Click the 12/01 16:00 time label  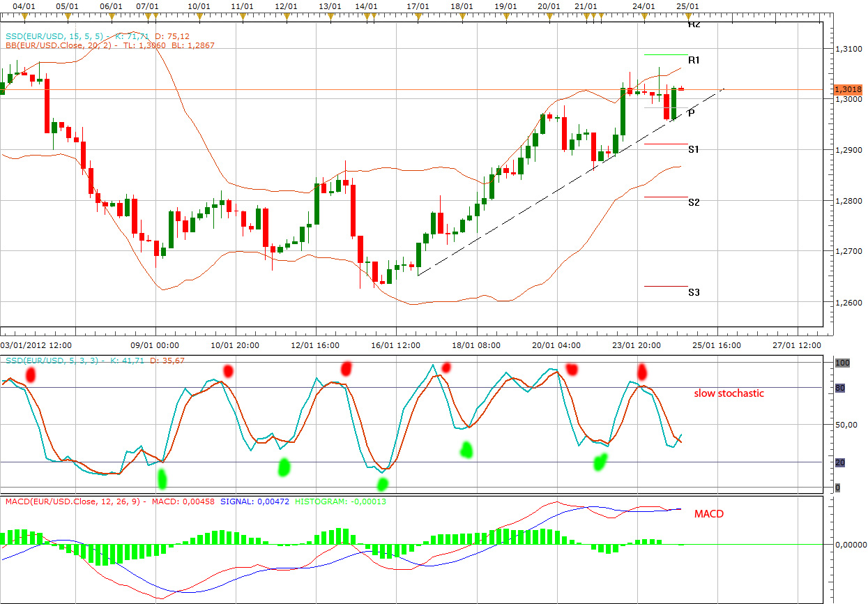316,345
